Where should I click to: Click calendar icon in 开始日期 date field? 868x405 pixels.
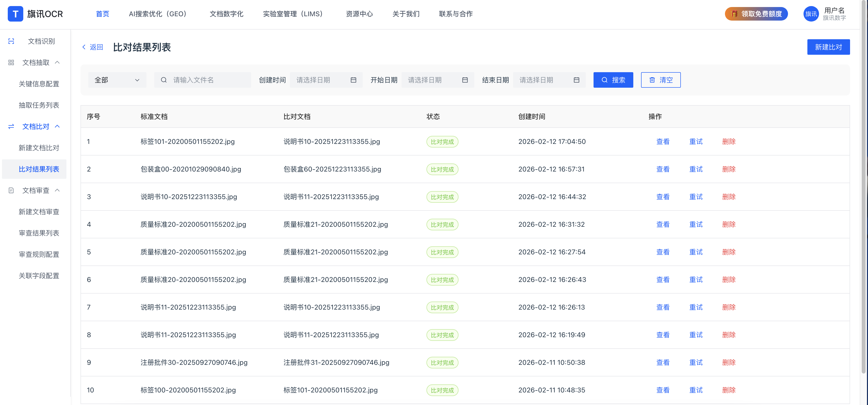tap(465, 80)
